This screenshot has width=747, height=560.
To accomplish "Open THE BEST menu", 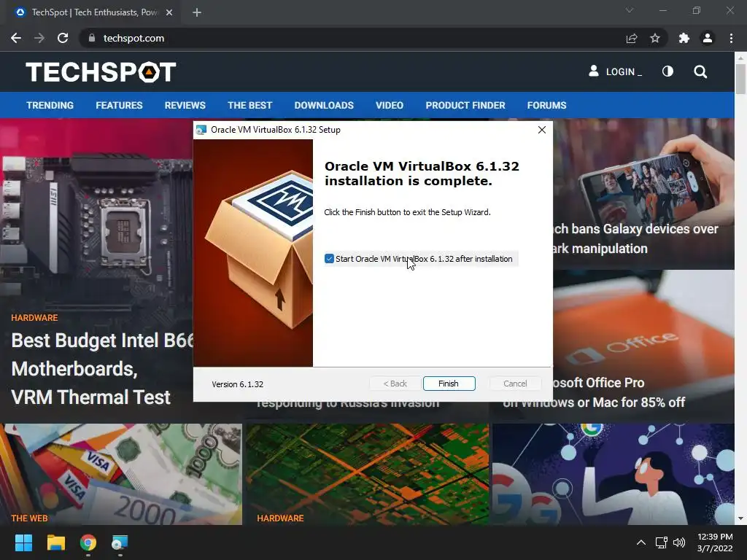I will tap(249, 105).
